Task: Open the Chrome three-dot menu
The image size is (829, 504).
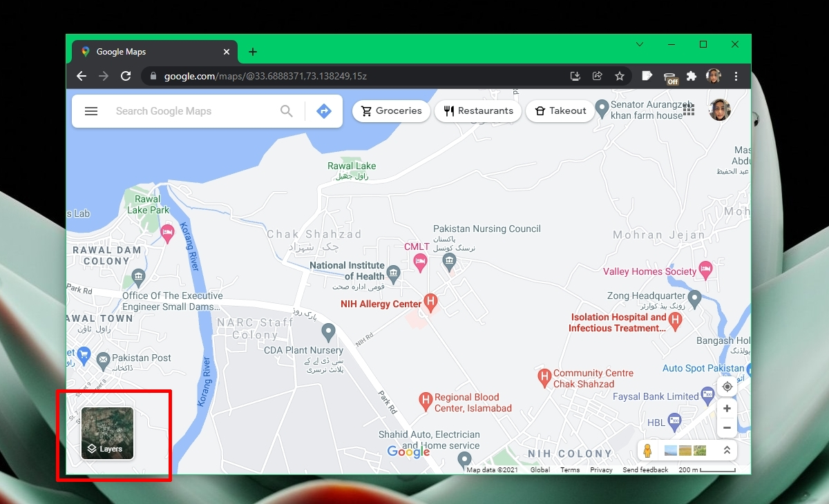Action: point(736,76)
